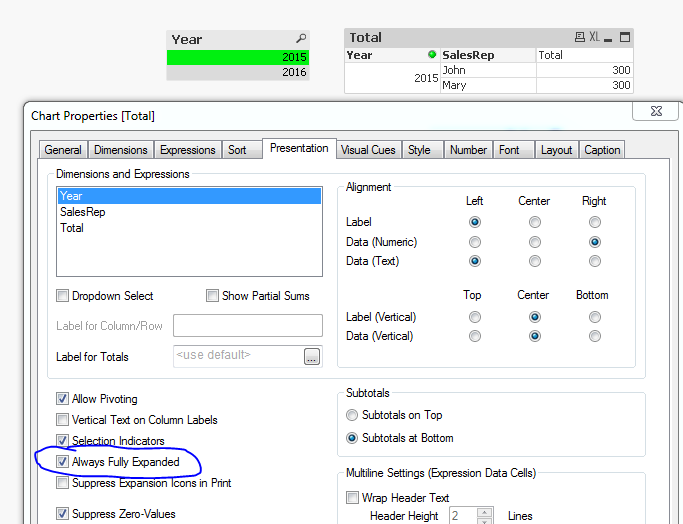Select SalesRep in Dimensions and Expressions list
The height and width of the screenshot is (524, 683).
189,212
